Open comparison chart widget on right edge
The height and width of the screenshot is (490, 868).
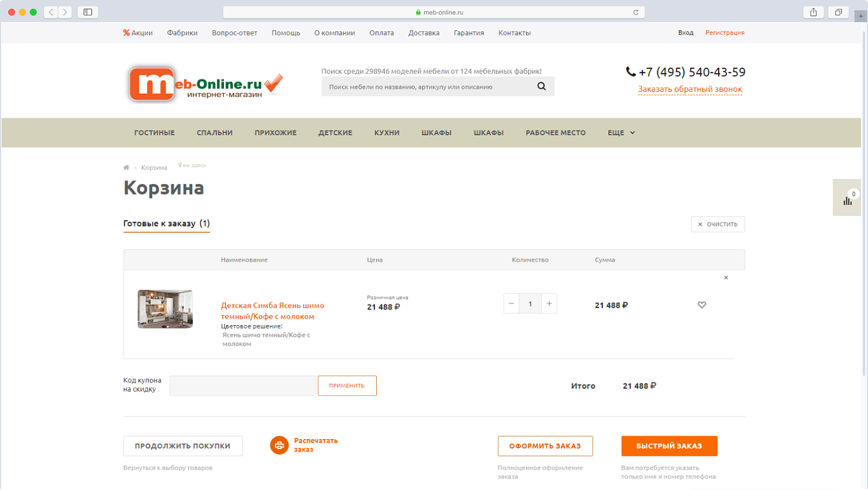coord(847,198)
